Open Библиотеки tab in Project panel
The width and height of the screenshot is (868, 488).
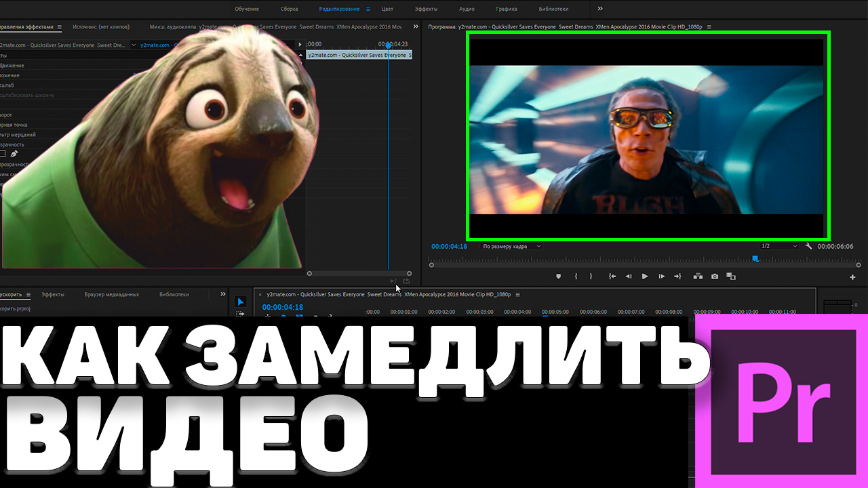pos(174,294)
